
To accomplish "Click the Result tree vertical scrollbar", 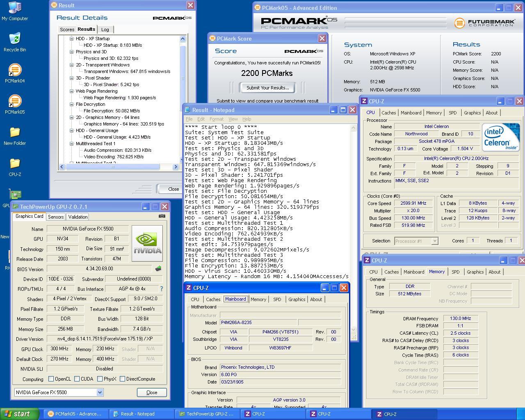I will coord(183,99).
